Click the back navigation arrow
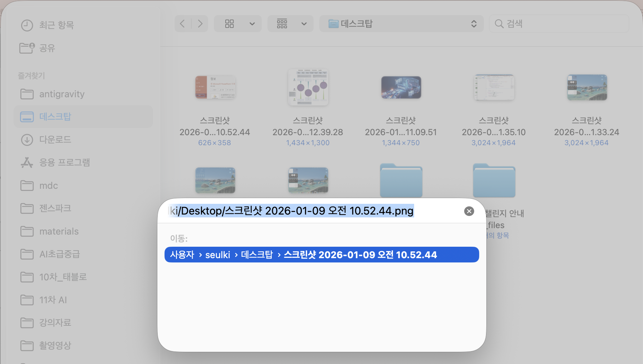 [x=182, y=23]
